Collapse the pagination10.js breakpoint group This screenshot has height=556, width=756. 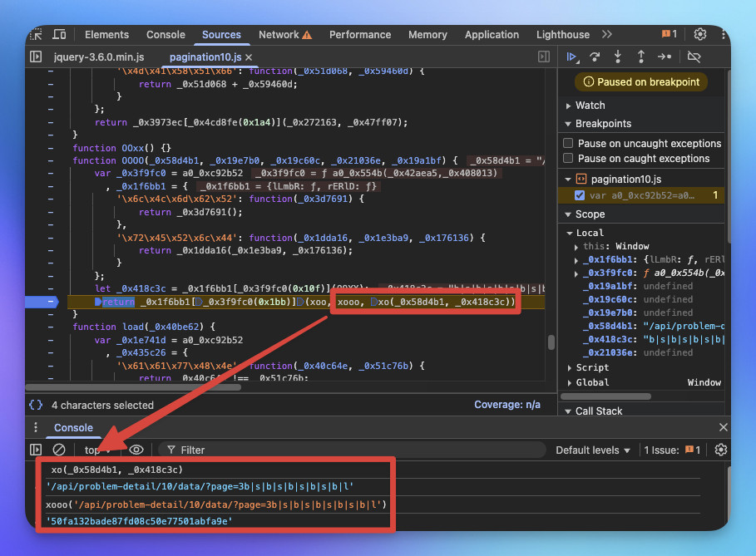(568, 180)
